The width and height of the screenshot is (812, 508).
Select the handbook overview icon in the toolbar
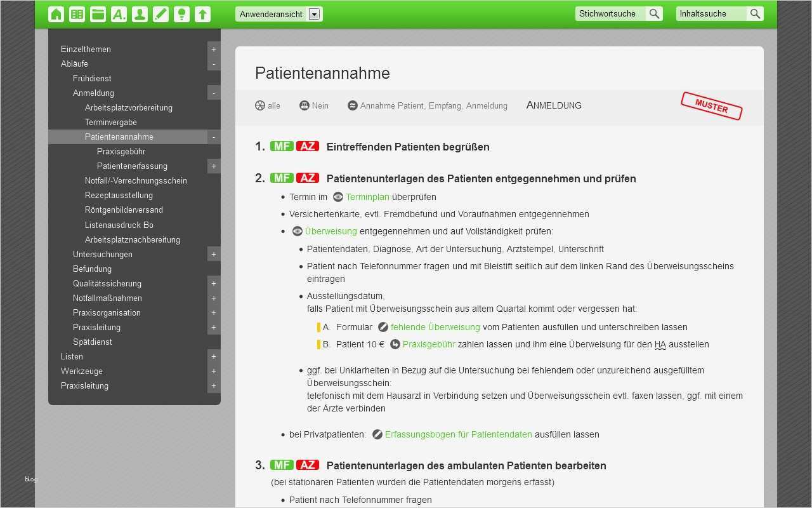click(77, 13)
